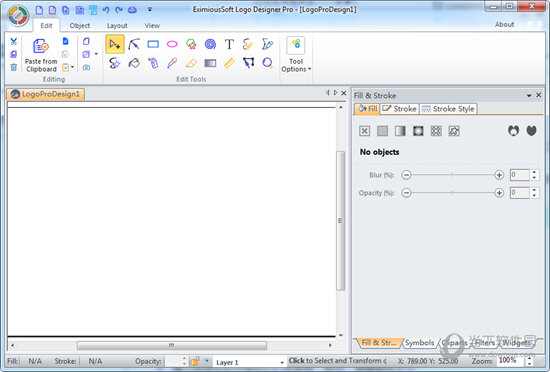
Task: Click the Copy icon below scissors
Action: (x=14, y=54)
